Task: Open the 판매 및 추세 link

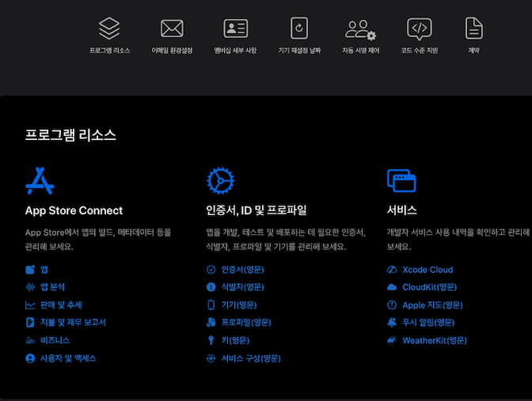Action: (61, 305)
